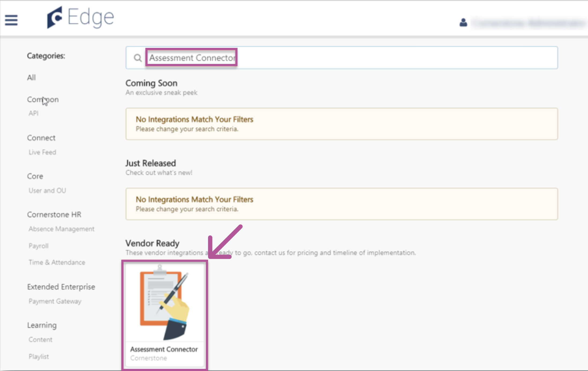This screenshot has width=588, height=371.
Task: Click the user profile icon
Action: tap(463, 22)
